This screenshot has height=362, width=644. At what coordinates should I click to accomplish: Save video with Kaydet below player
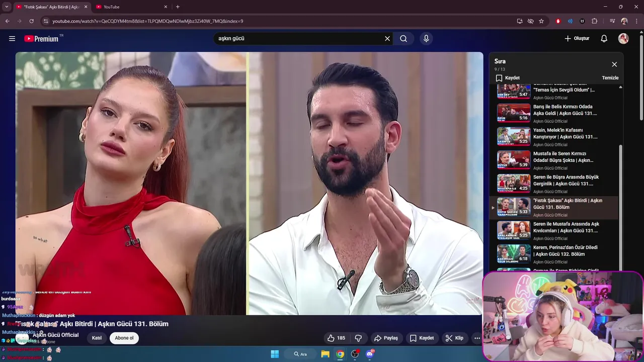click(x=422, y=338)
